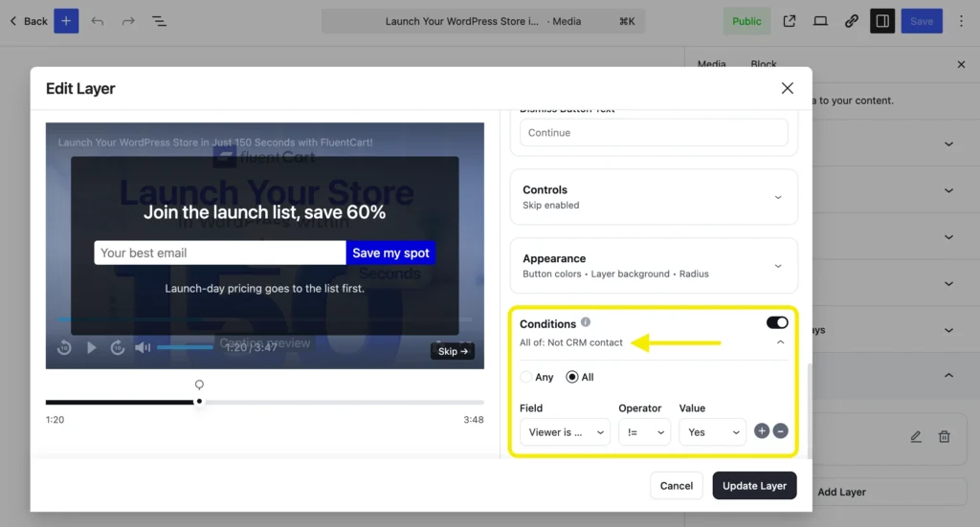Expand the Appearance section
980x527 pixels.
coord(654,265)
